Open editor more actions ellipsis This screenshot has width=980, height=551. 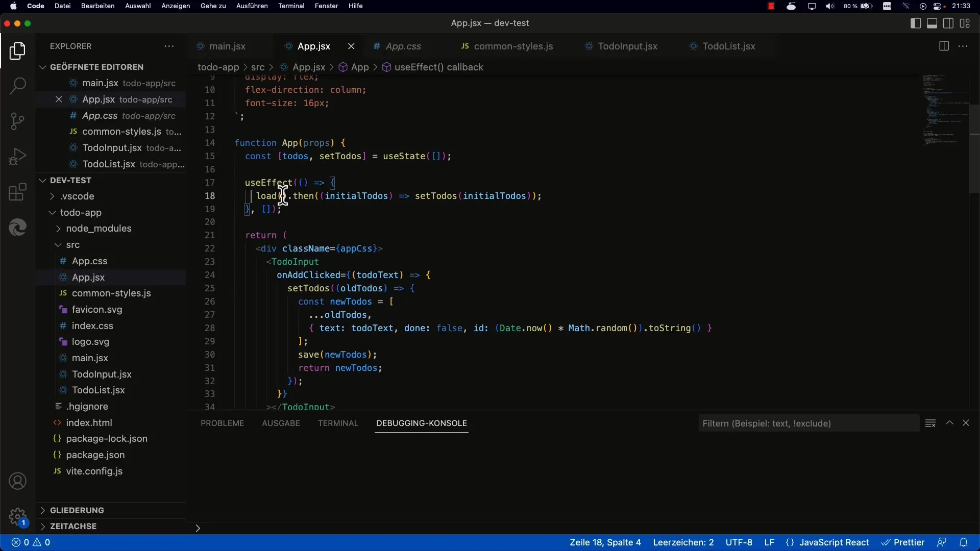coord(963,46)
